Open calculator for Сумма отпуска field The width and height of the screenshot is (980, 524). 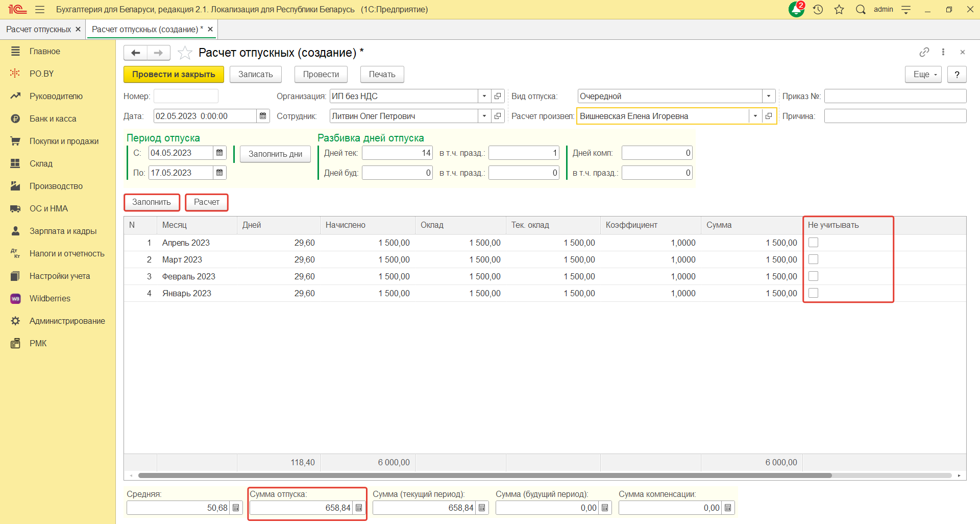point(359,508)
